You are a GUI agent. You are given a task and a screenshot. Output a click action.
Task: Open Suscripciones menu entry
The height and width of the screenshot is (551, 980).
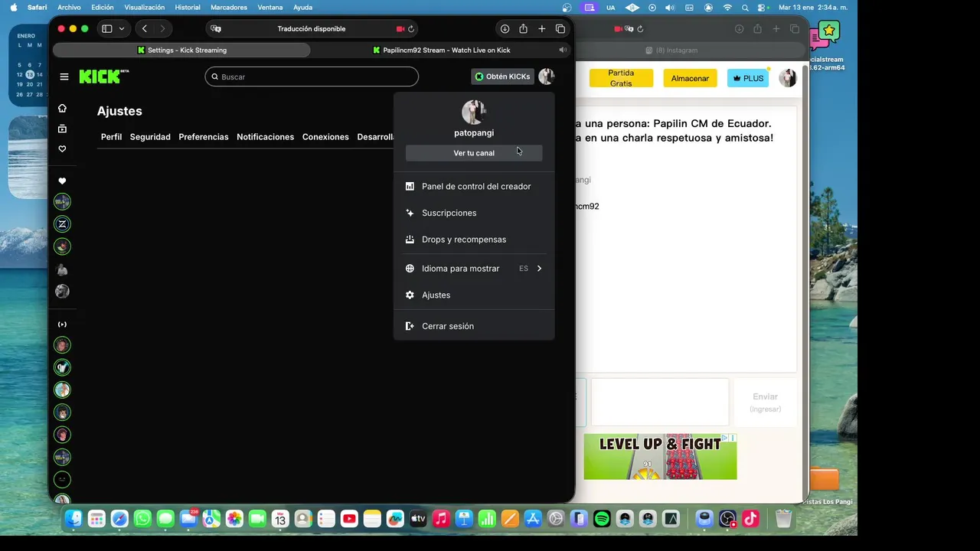[x=474, y=213]
